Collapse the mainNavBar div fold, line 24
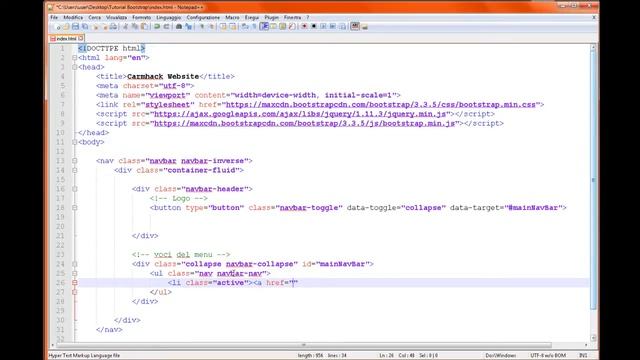This screenshot has width=640, height=360. pos(75,264)
